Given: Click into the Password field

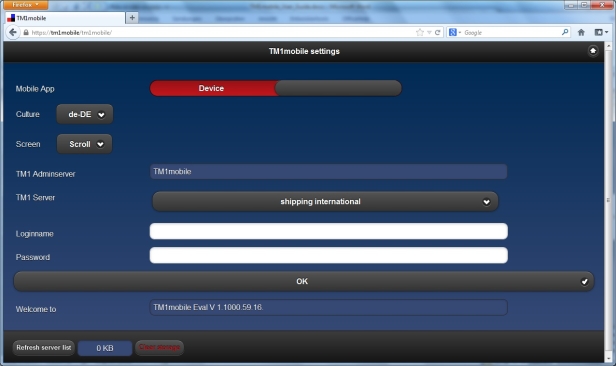Looking at the screenshot, I should [328, 255].
